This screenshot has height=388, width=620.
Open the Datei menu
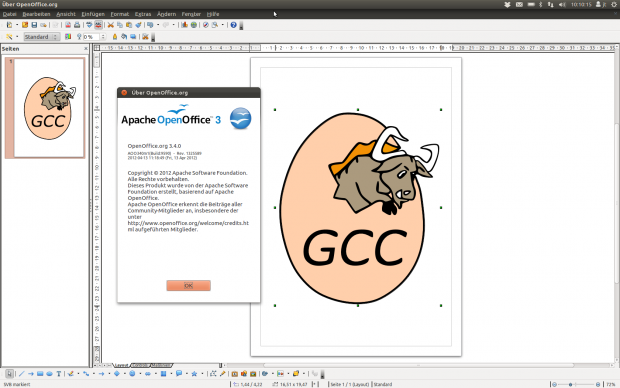(x=9, y=14)
